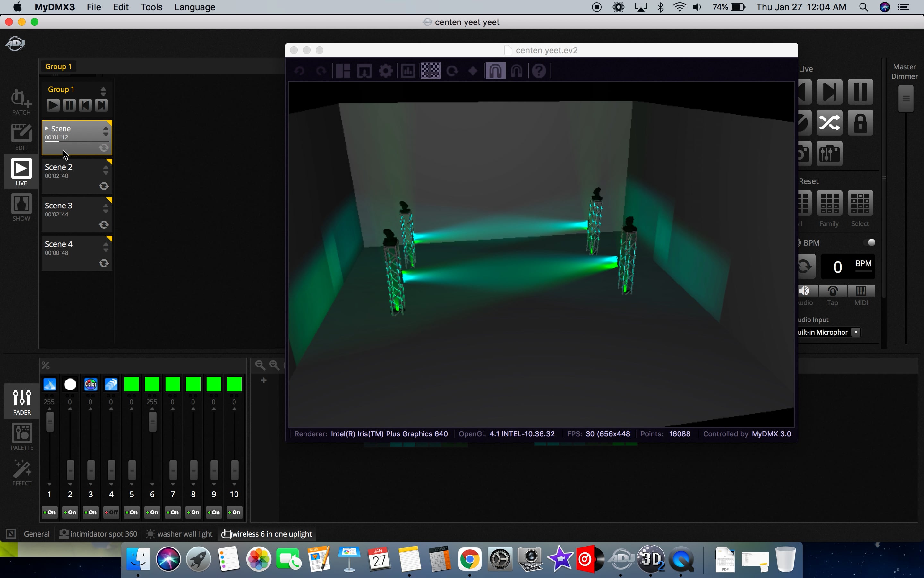This screenshot has height=578, width=924.
Task: Open the Edit menu
Action: click(x=121, y=7)
